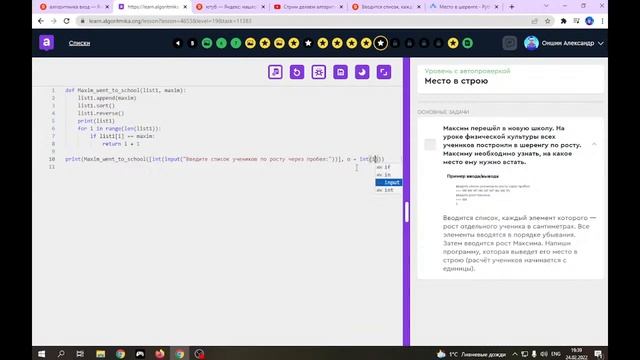The height and width of the screenshot is (360, 640).
Task: Click the user avatar picture
Action: point(531,43)
